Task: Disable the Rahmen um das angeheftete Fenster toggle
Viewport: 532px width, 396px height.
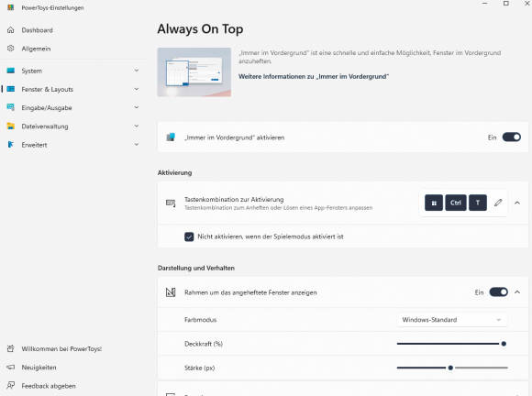Action: [x=498, y=292]
